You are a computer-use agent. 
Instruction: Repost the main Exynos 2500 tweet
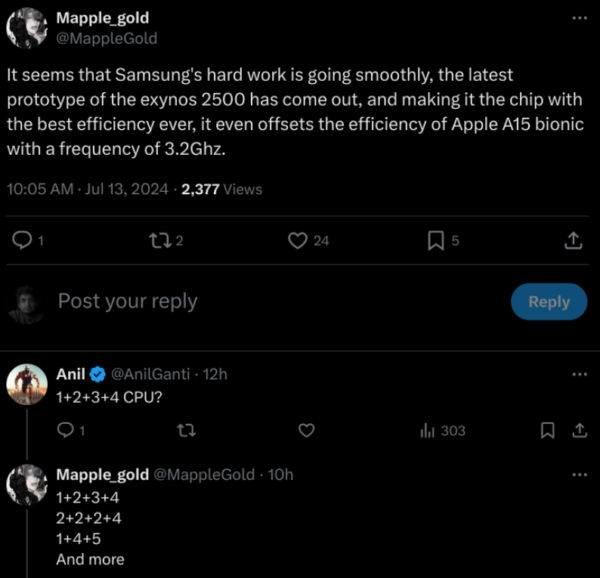(x=158, y=240)
